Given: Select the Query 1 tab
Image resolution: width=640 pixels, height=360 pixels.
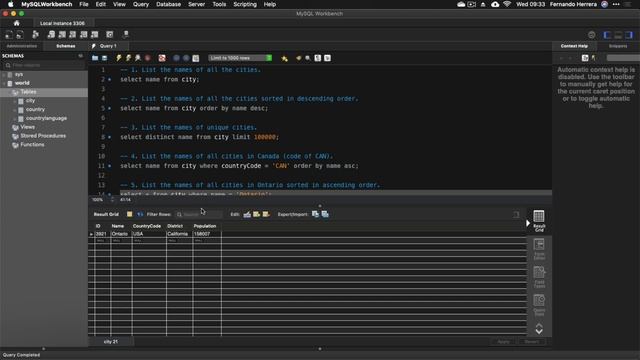Looking at the screenshot, I should click(x=108, y=46).
